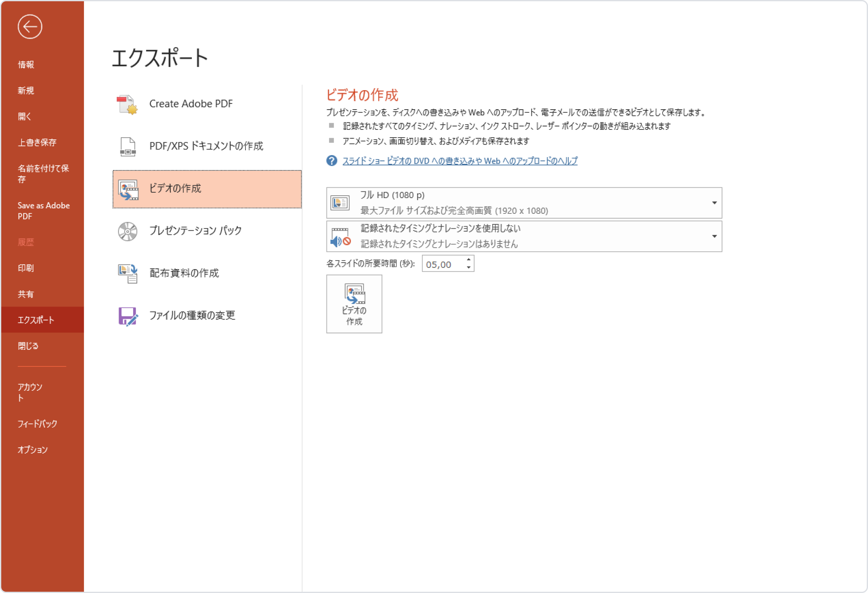This screenshot has height=593, width=868.
Task: Click the ビデオの作成 create button
Action: [354, 304]
